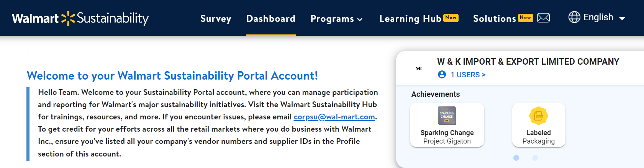Open the 1 USERS link
This screenshot has width=644, height=168.
[465, 75]
